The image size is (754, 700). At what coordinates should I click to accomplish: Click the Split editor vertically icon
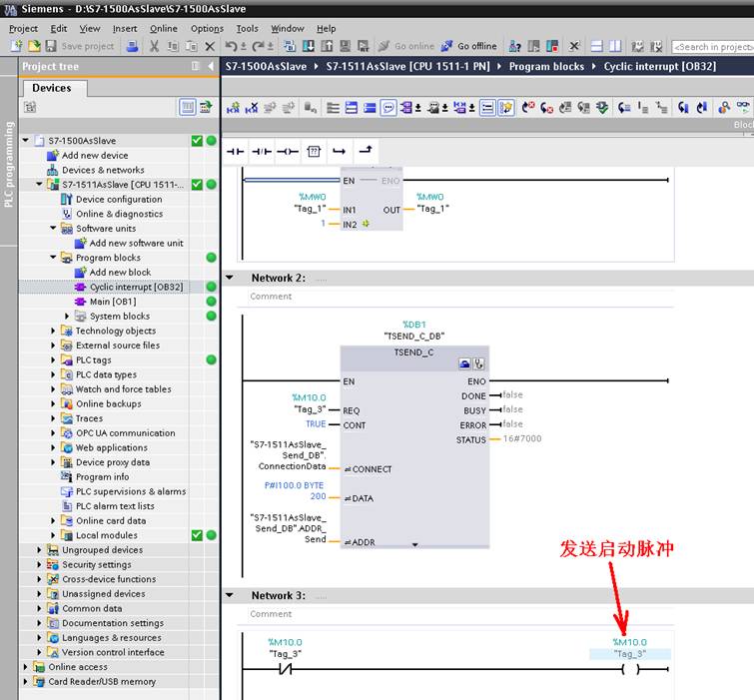[615, 46]
